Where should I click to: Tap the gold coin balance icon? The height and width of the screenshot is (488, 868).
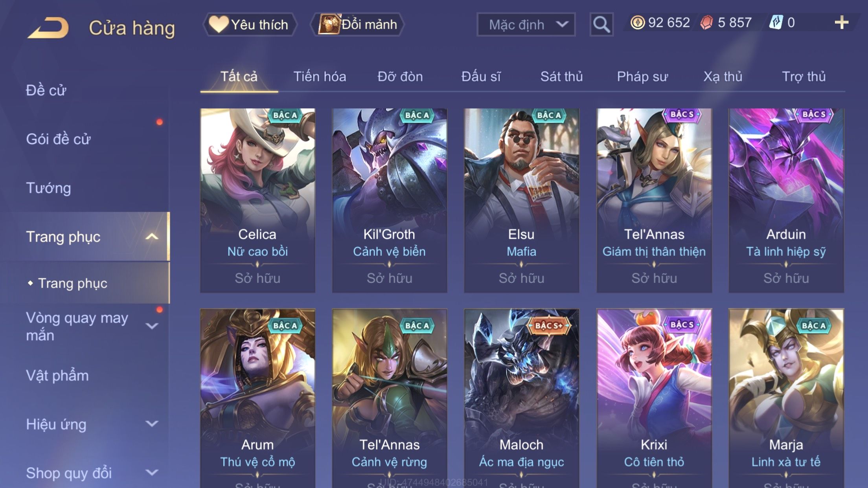[637, 22]
